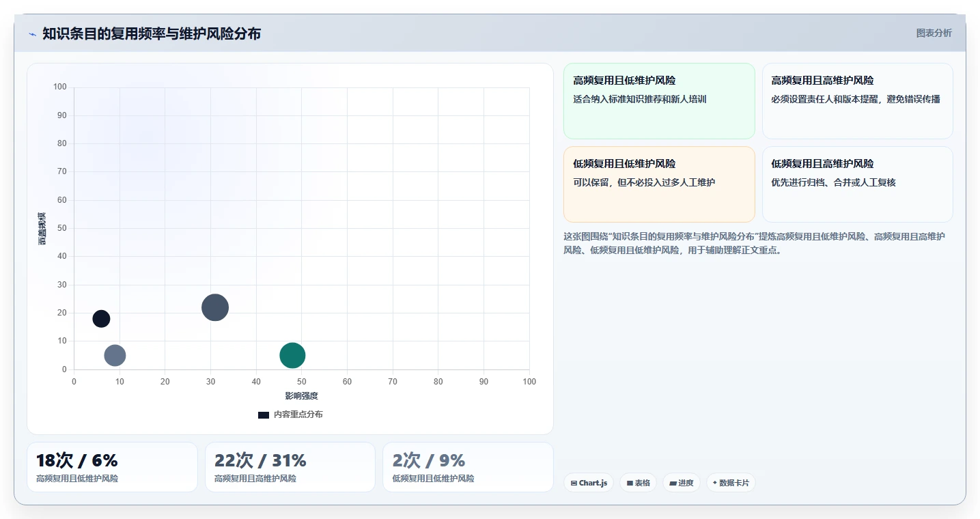This screenshot has height=519, width=980.
Task: Click the 18次 / 6% stat card
Action: [x=112, y=467]
